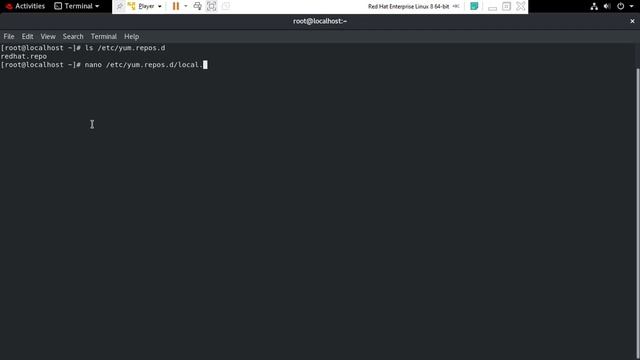The image size is (640, 360).
Task: Click the redhat.repo output text
Action: point(24,56)
